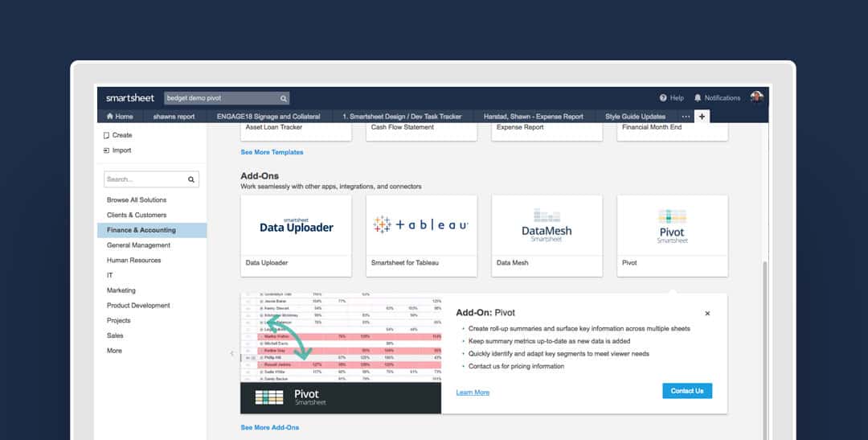Click the Tableau logo card
Screen dimensions: 868x440
click(x=421, y=225)
